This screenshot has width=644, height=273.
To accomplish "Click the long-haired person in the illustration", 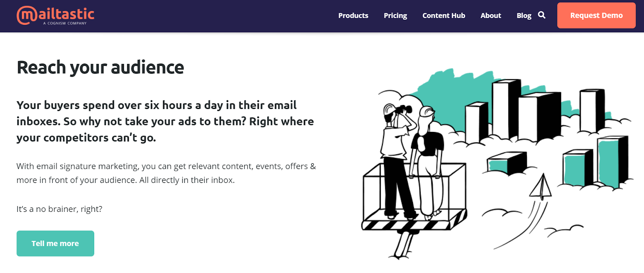I will (429, 161).
